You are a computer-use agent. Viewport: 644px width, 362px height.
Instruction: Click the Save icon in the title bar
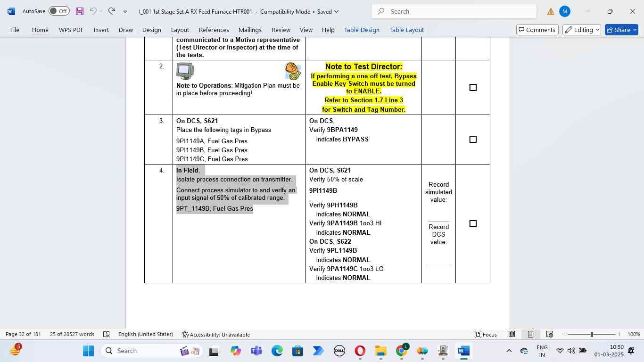79,11
